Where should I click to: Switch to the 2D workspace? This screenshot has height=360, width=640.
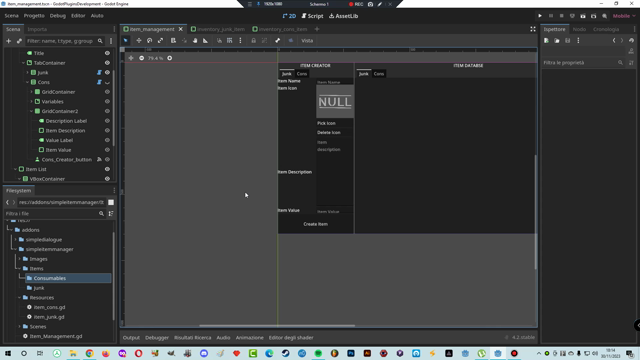tap(289, 16)
